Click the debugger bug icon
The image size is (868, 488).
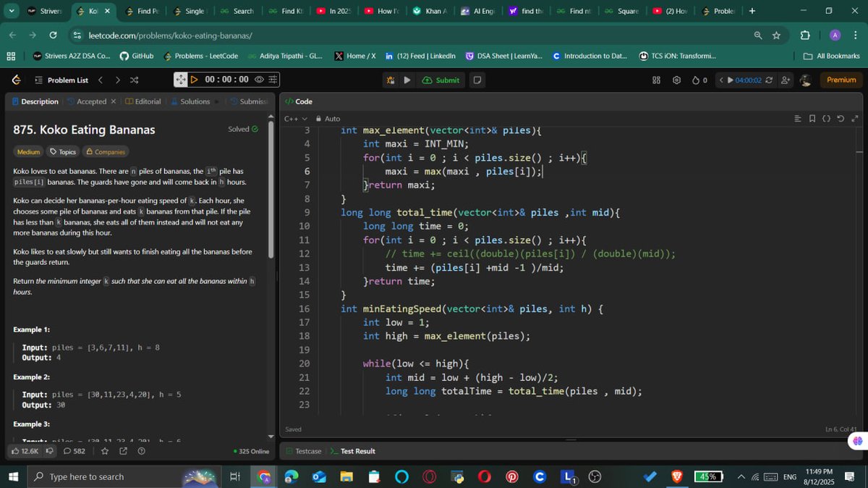click(391, 80)
